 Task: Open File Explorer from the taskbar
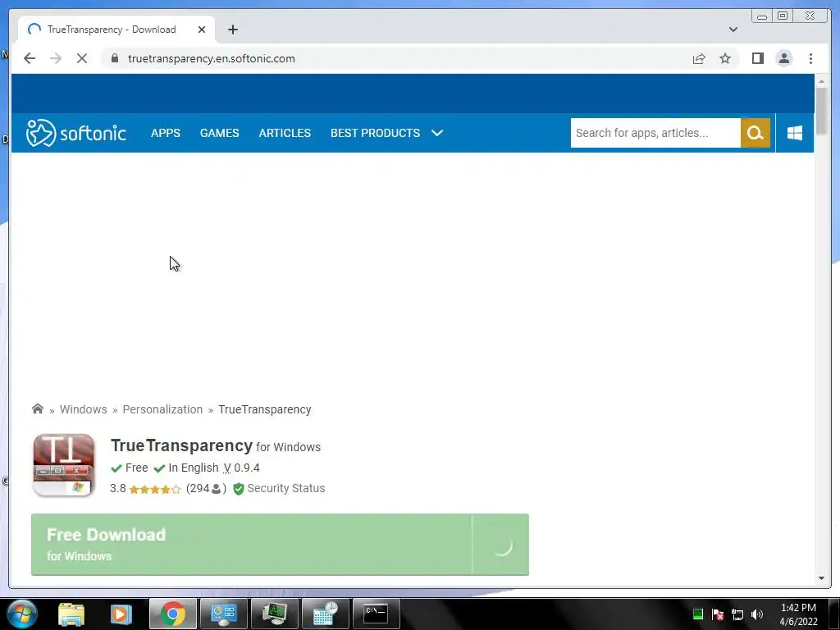[x=71, y=614]
